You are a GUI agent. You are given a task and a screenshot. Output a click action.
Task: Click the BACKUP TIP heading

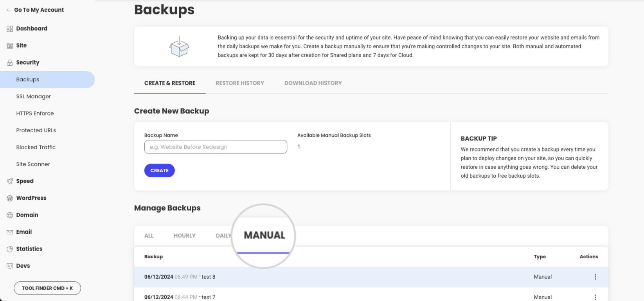click(x=479, y=139)
